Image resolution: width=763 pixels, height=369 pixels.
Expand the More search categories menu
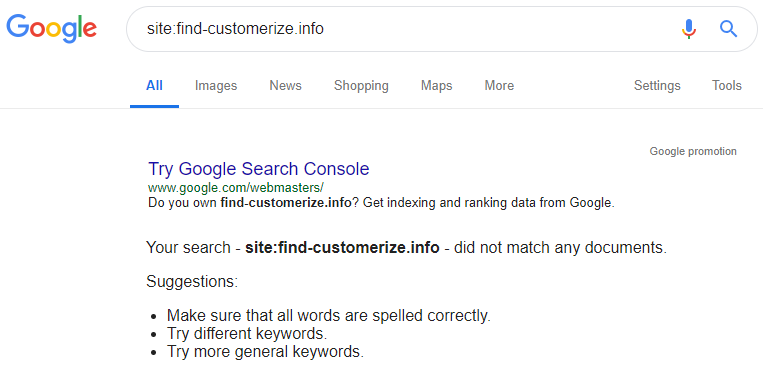pos(499,86)
